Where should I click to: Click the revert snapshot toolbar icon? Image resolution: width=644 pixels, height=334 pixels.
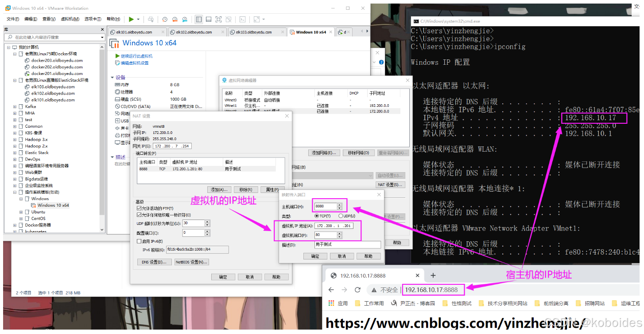pyautogui.click(x=175, y=19)
